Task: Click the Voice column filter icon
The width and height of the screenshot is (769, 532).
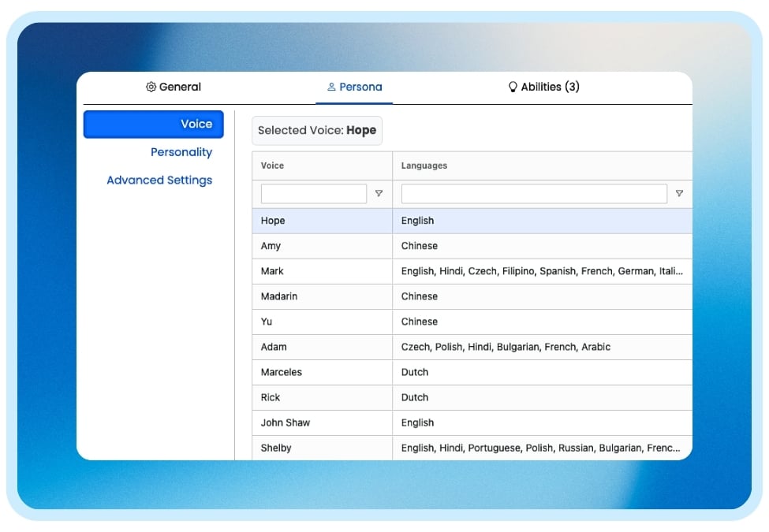Action: click(x=379, y=194)
